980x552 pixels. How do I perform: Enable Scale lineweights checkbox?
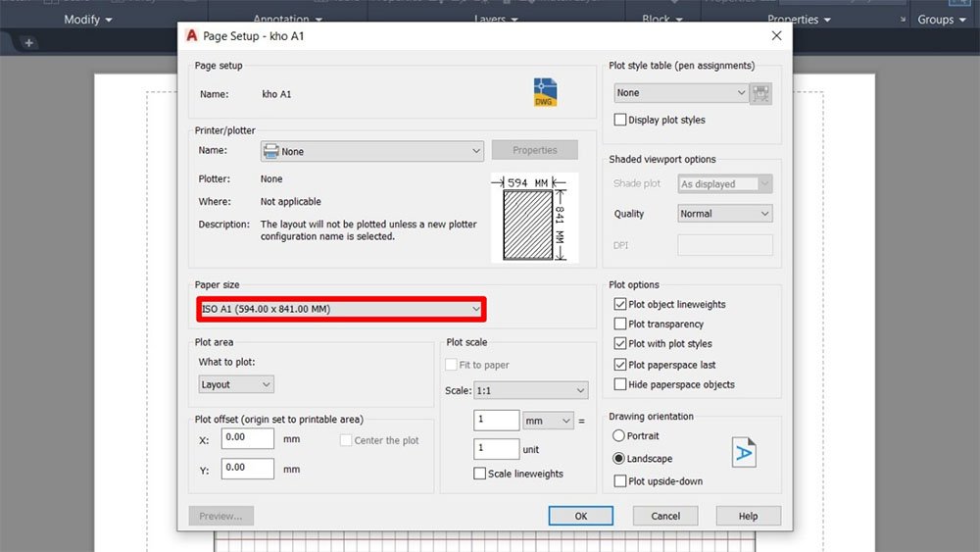(479, 474)
